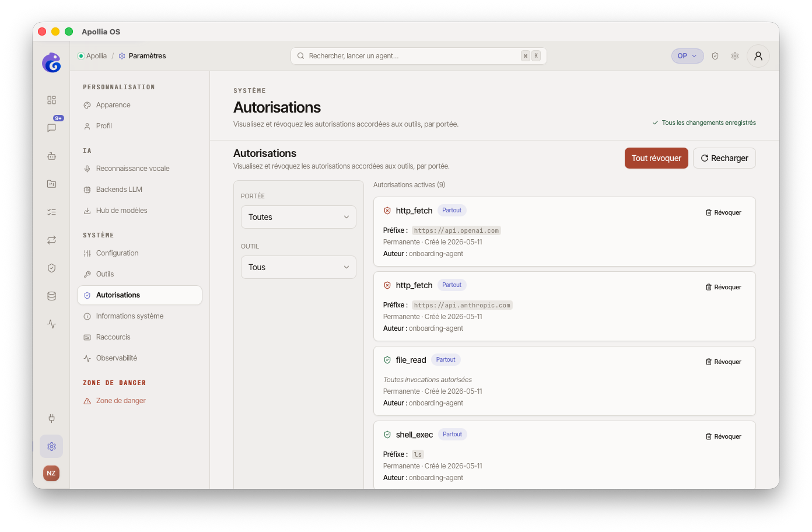The height and width of the screenshot is (532, 812).
Task: Click the ls prefix on shell_exec
Action: [418, 454]
